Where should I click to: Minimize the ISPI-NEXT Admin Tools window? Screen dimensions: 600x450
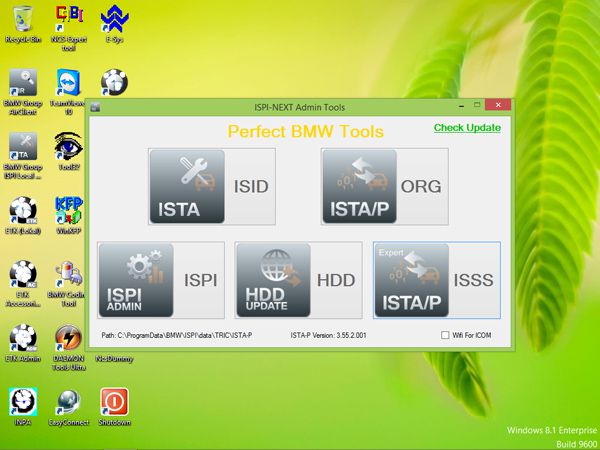point(461,105)
